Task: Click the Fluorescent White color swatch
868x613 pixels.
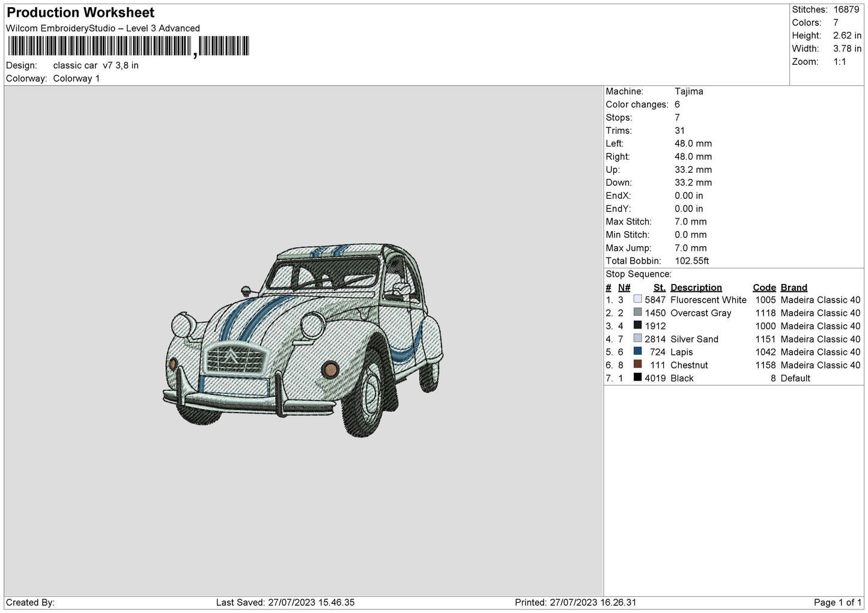Action: point(637,299)
